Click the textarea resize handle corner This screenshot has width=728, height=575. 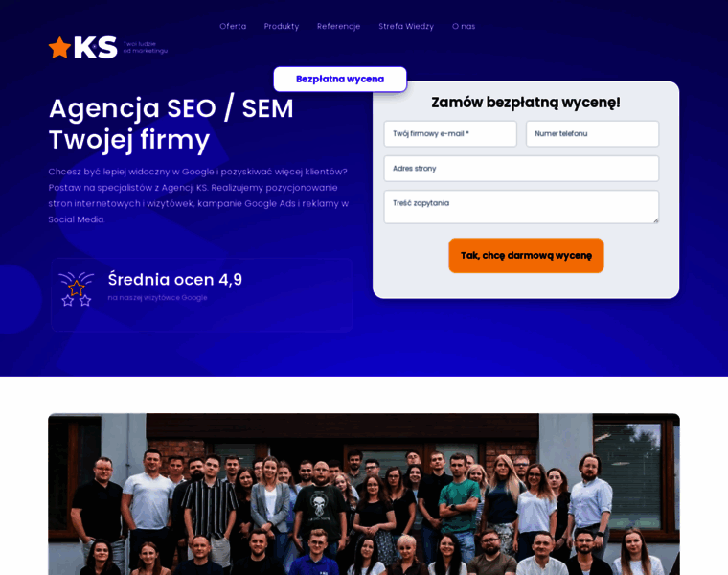[x=655, y=220]
